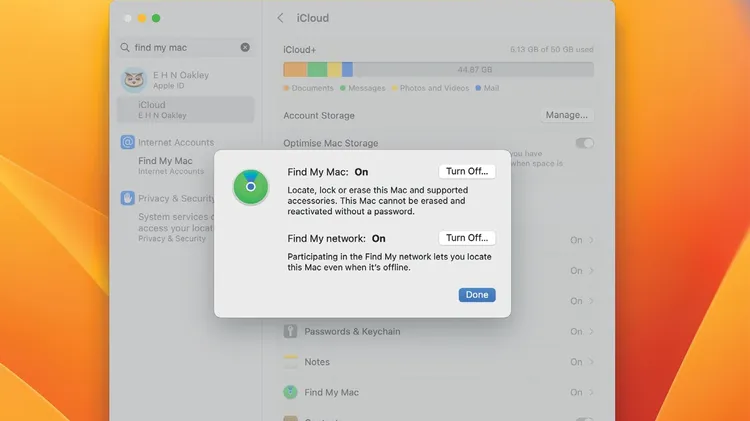Click the Passwords & Keychain key icon
750x421 pixels.
click(x=290, y=331)
